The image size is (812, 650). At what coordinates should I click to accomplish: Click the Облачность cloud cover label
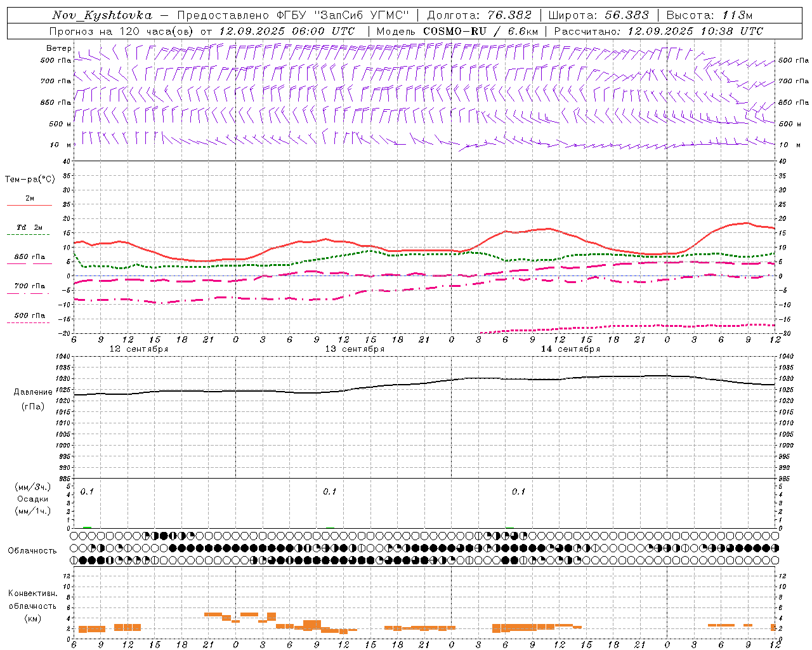click(x=32, y=551)
